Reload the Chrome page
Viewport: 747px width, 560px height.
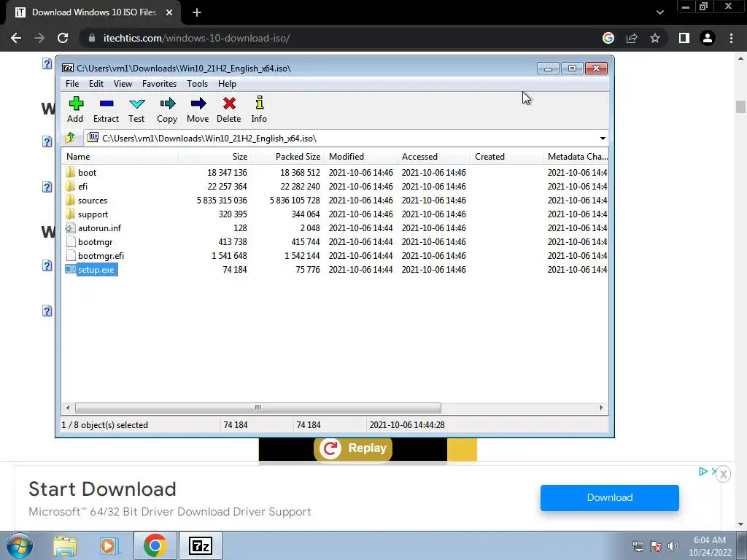pyautogui.click(x=63, y=38)
